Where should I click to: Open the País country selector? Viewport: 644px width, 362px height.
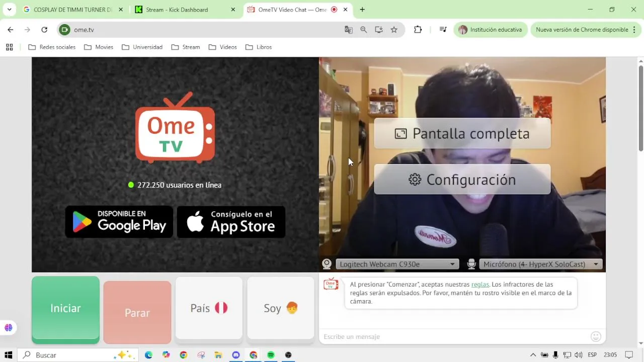(209, 308)
